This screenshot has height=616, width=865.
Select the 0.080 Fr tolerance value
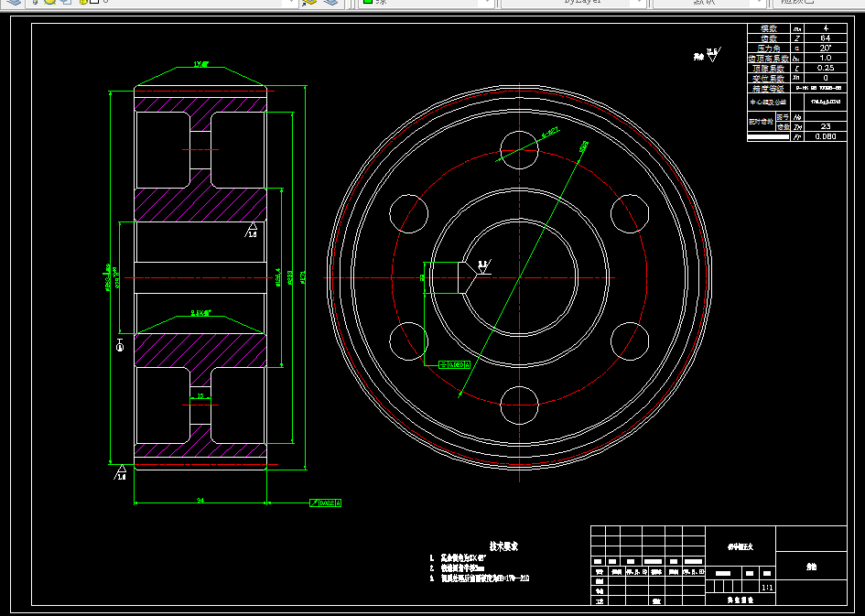pyautogui.click(x=826, y=136)
